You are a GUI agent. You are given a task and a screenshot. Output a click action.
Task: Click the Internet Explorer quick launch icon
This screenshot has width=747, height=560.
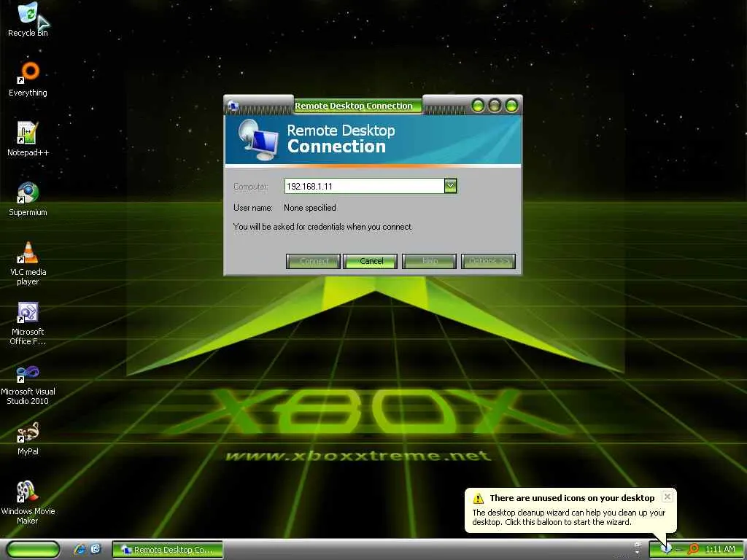click(x=80, y=549)
